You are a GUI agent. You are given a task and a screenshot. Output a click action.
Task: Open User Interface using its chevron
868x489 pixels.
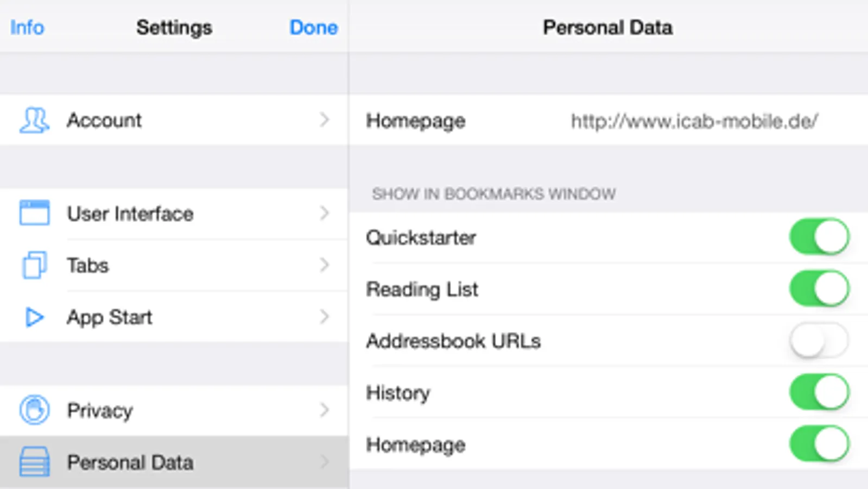[324, 213]
